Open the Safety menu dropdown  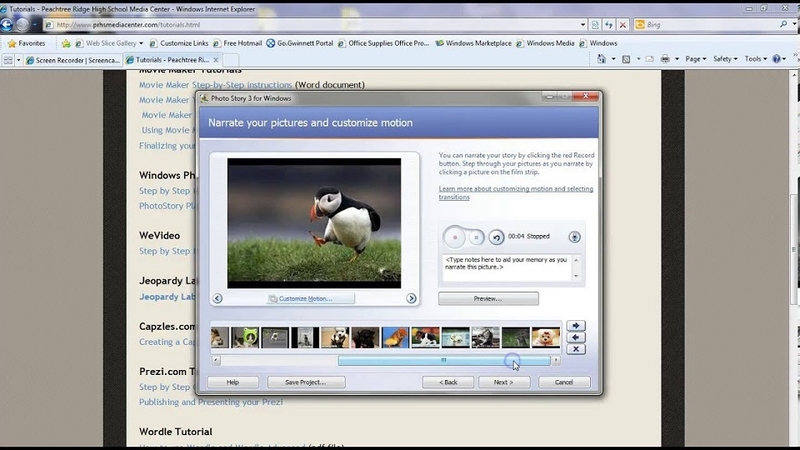pos(725,59)
